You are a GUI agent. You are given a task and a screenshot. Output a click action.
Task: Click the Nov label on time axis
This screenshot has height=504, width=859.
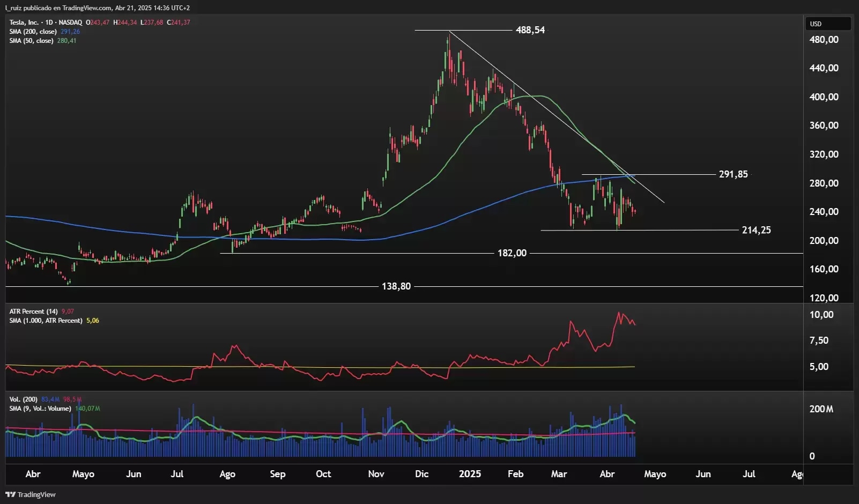tap(376, 474)
